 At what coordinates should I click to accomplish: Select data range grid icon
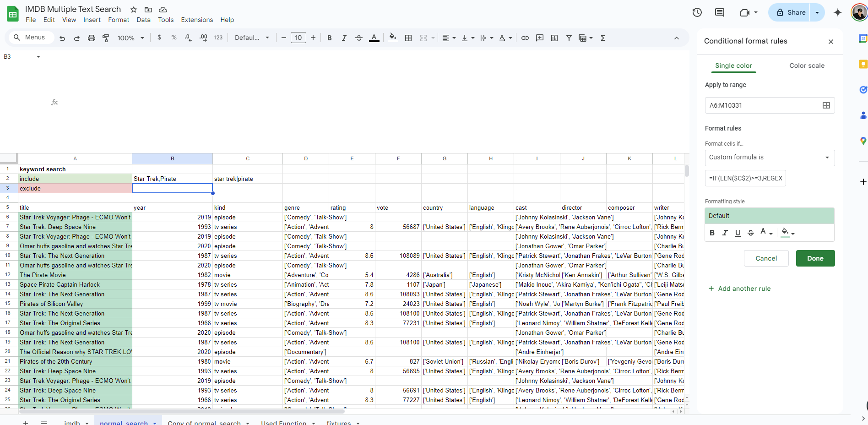[x=826, y=105]
